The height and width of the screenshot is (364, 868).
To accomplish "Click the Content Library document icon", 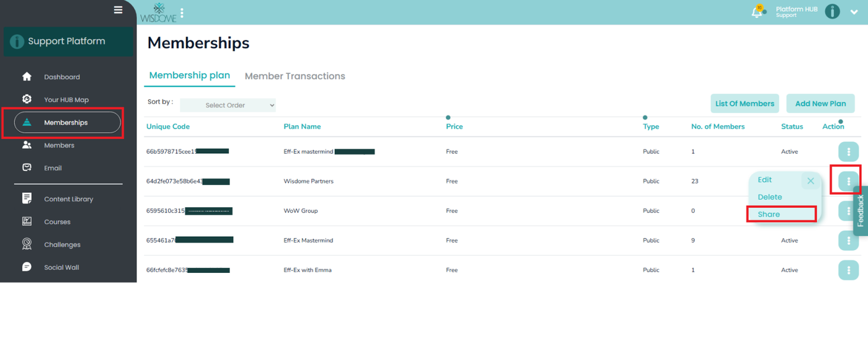I will (x=27, y=198).
